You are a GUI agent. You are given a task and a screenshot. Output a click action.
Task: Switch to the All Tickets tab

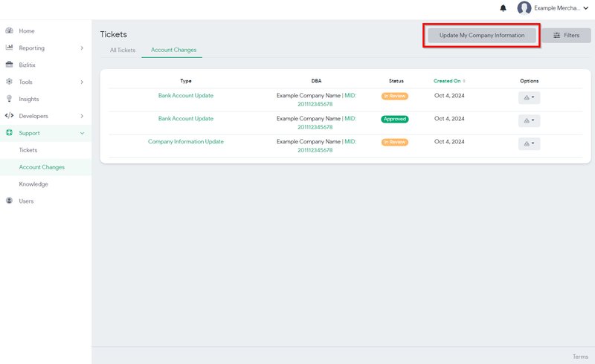(123, 50)
